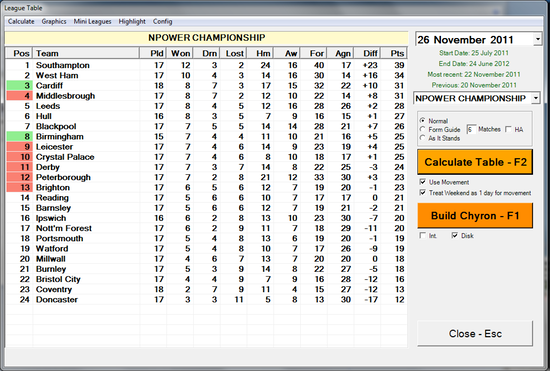Click the Aw column header

[x=287, y=53]
